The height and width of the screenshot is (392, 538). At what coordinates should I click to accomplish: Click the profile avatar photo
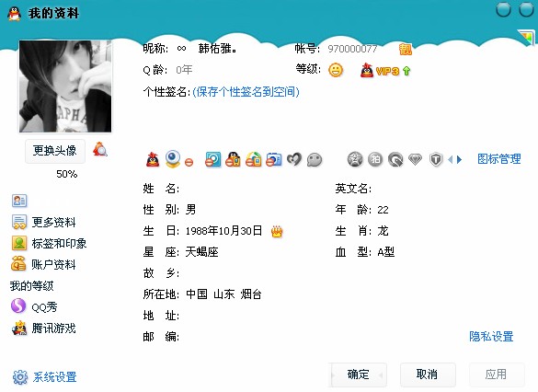pos(65,86)
